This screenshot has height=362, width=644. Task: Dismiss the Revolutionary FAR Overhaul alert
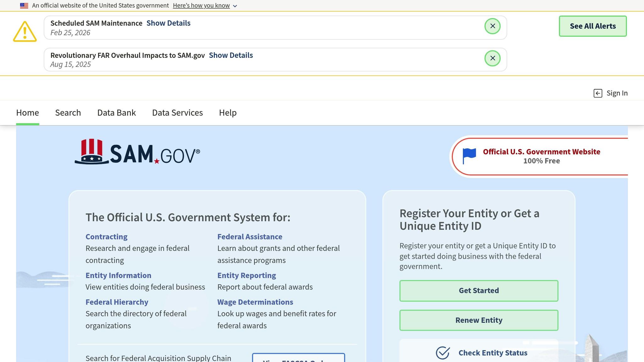492,58
